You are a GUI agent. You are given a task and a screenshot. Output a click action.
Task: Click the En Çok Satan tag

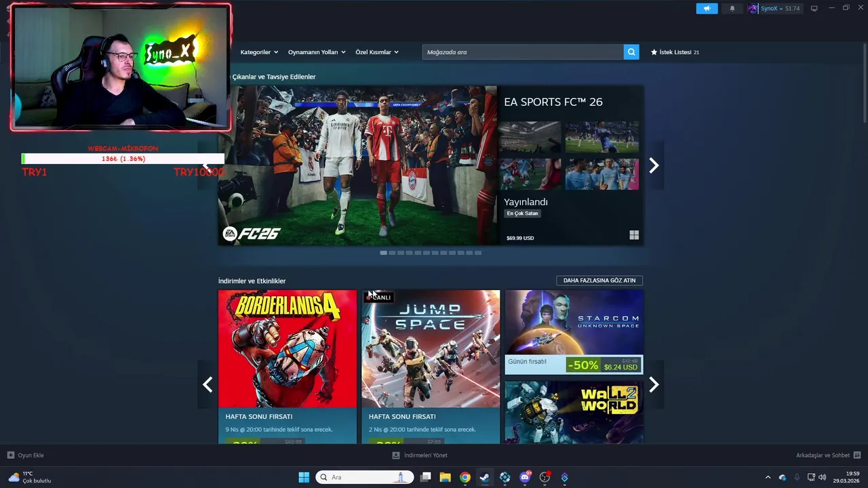522,213
